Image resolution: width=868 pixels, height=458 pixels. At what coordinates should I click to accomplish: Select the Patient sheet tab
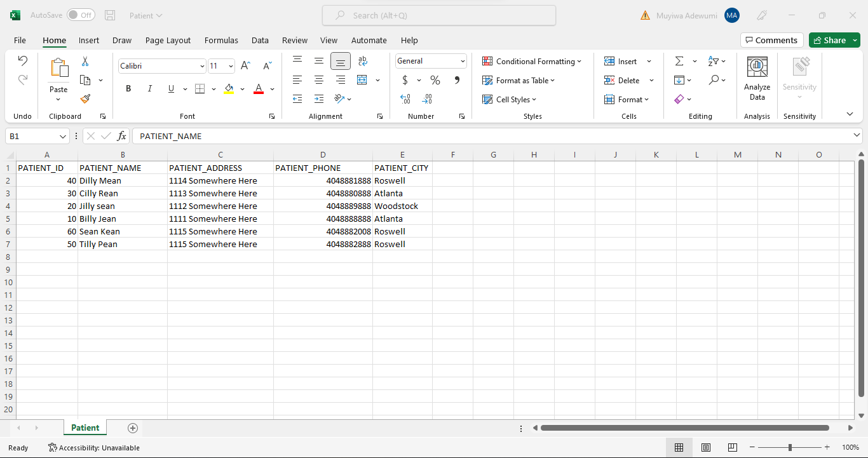pos(85,428)
